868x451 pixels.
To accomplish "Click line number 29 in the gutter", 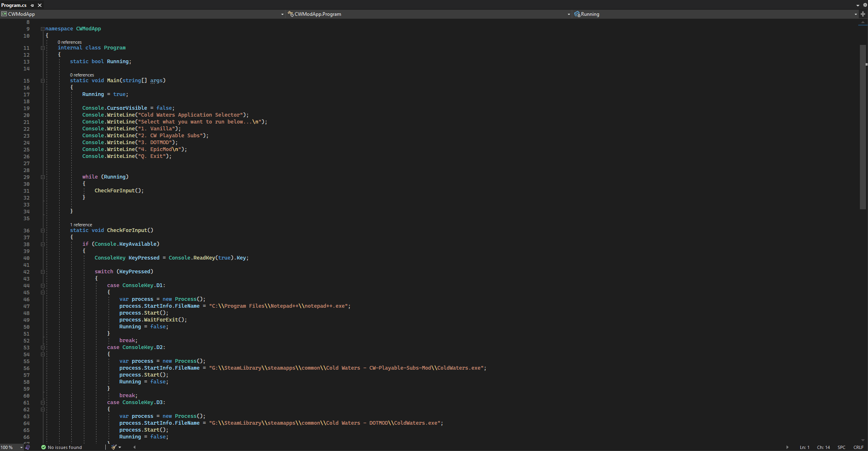I will pyautogui.click(x=26, y=177).
